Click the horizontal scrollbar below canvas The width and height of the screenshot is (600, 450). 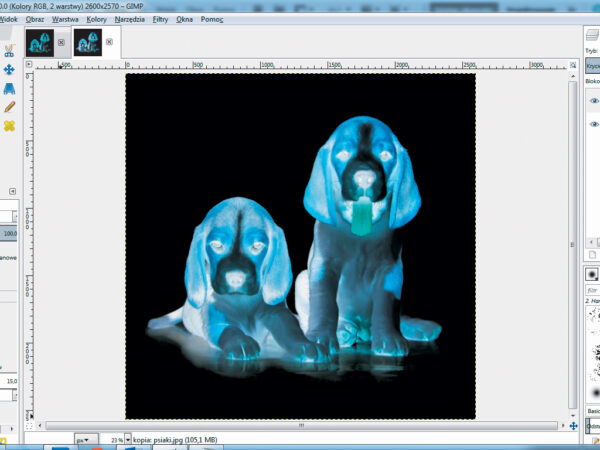point(300,425)
